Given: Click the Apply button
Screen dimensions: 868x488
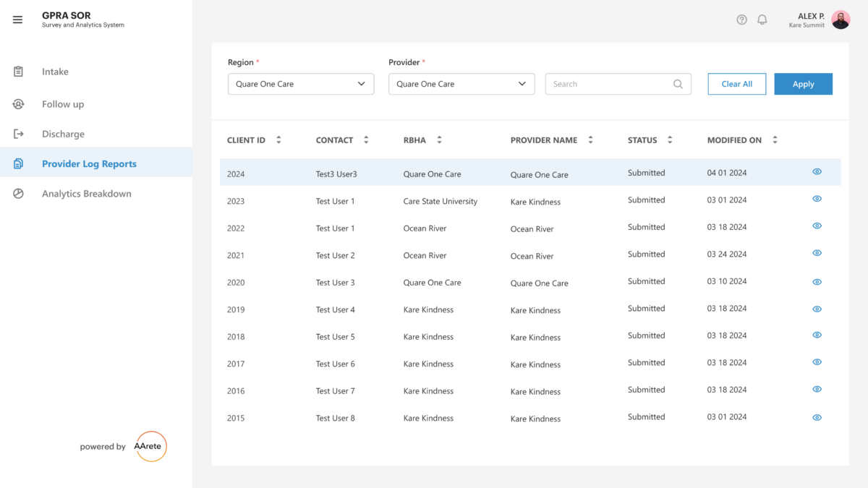Looking at the screenshot, I should [803, 84].
